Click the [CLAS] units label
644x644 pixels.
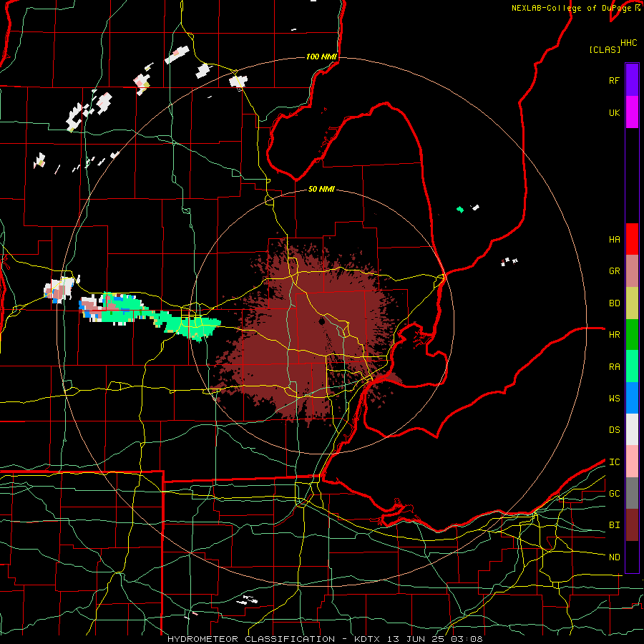(605, 49)
